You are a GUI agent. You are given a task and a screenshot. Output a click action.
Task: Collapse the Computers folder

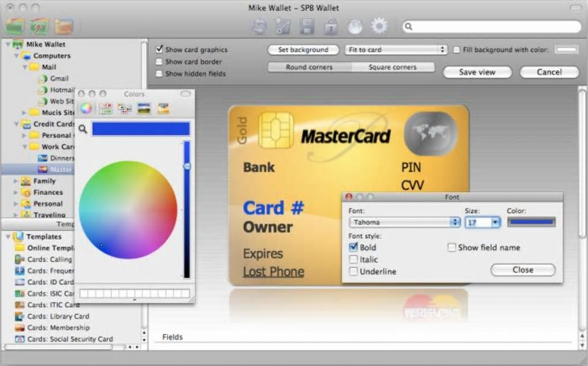coord(17,55)
